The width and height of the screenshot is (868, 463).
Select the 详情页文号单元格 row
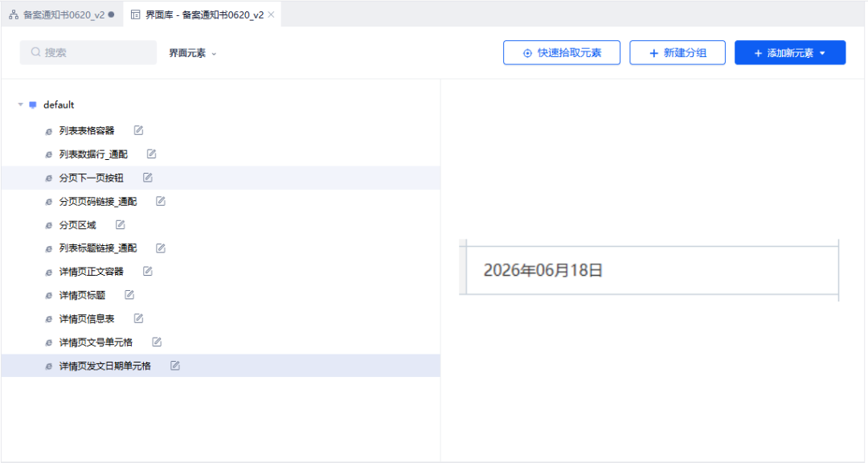pyautogui.click(x=220, y=342)
